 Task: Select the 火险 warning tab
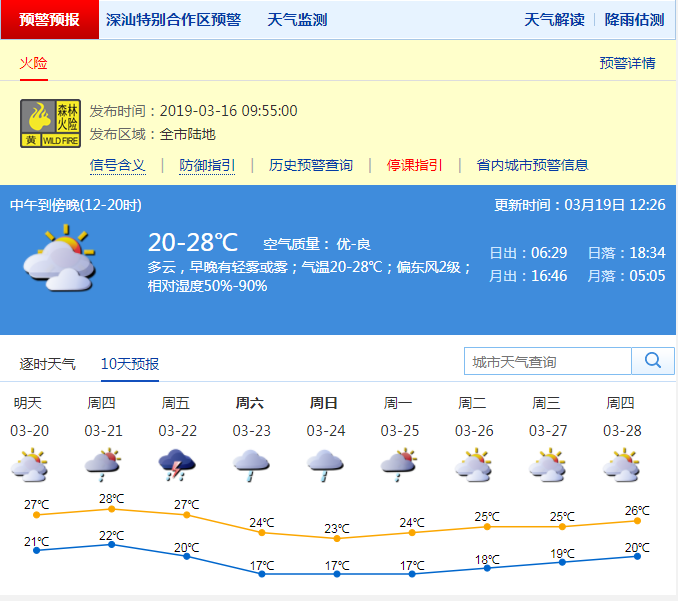[34, 63]
